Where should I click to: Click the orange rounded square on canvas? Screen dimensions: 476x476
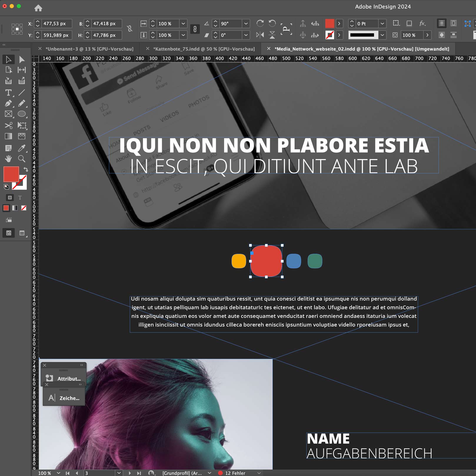click(x=239, y=261)
